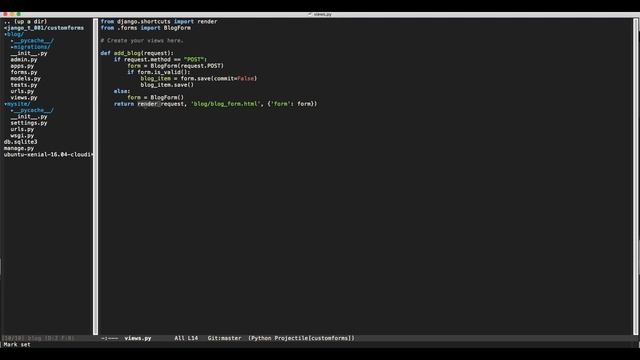Click the 'form = BlogForm(request.POST)' line
This screenshot has height=360, width=640.
click(176, 66)
